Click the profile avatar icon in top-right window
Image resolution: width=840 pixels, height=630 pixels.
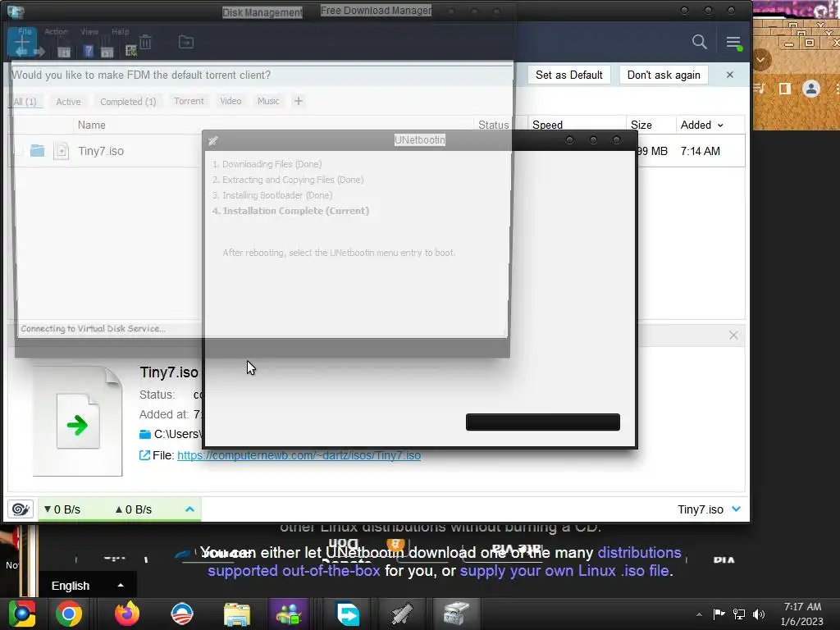coord(811,89)
